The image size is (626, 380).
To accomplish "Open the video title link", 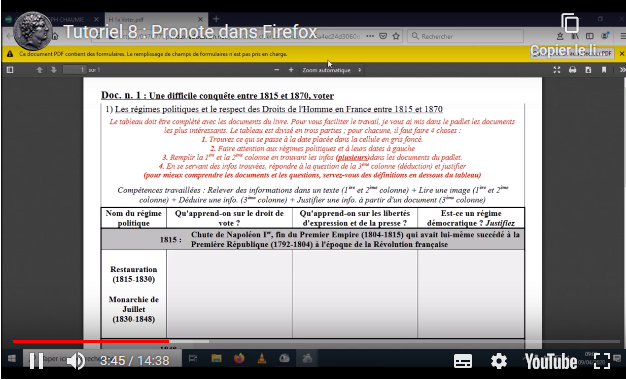I will pos(190,32).
